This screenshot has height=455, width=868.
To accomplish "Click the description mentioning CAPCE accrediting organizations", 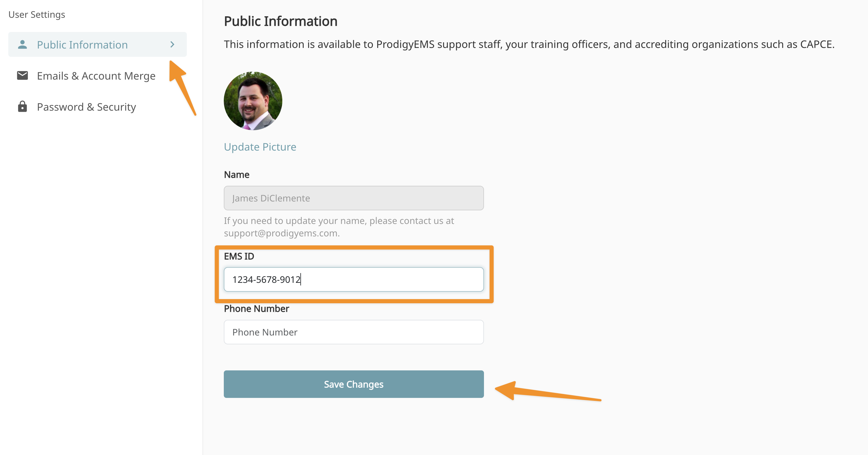I will pyautogui.click(x=529, y=44).
